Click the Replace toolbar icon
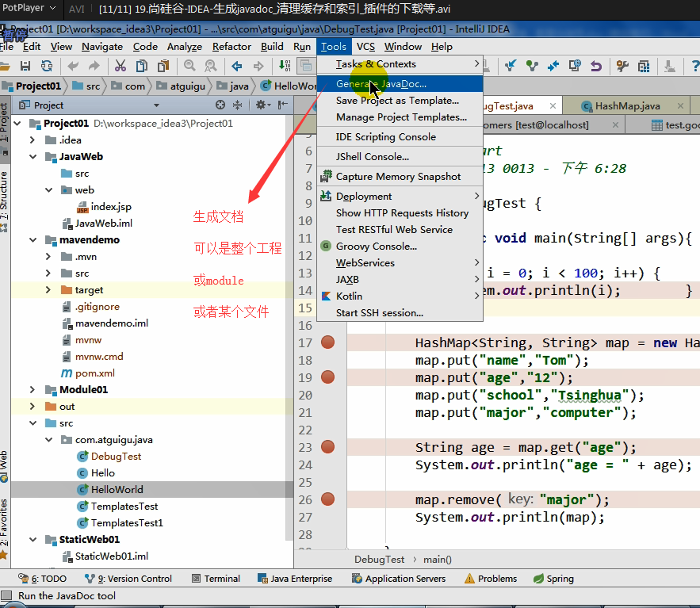700x608 pixels. click(x=210, y=66)
